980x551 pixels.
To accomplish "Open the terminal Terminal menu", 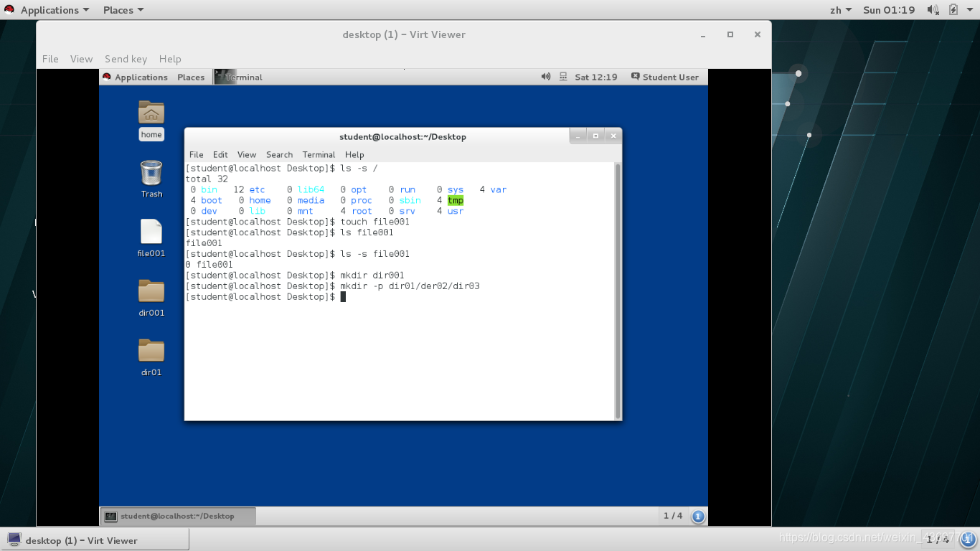I will [319, 154].
